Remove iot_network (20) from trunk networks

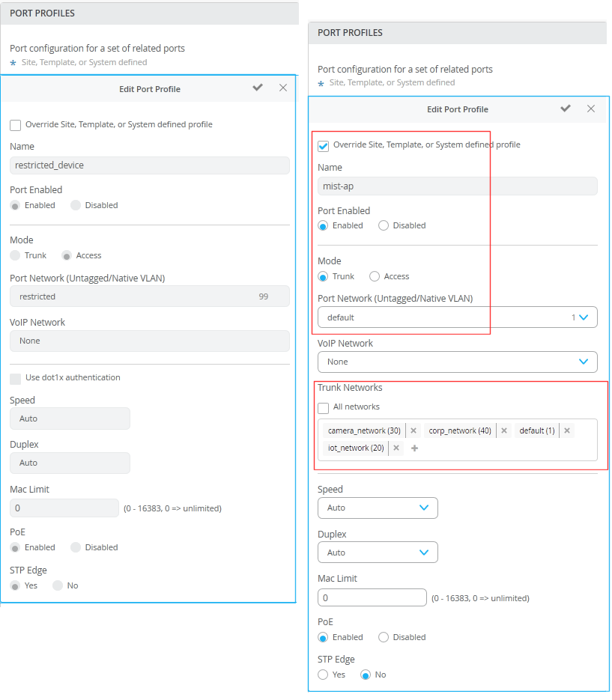coord(396,448)
